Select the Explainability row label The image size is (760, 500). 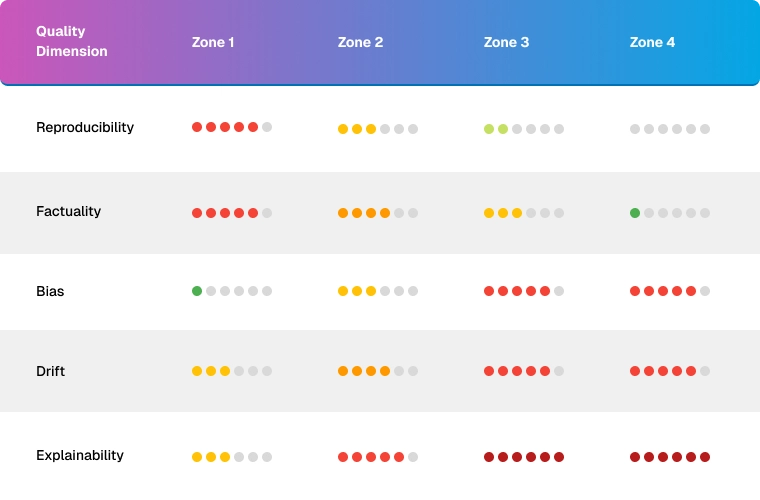[x=80, y=455]
